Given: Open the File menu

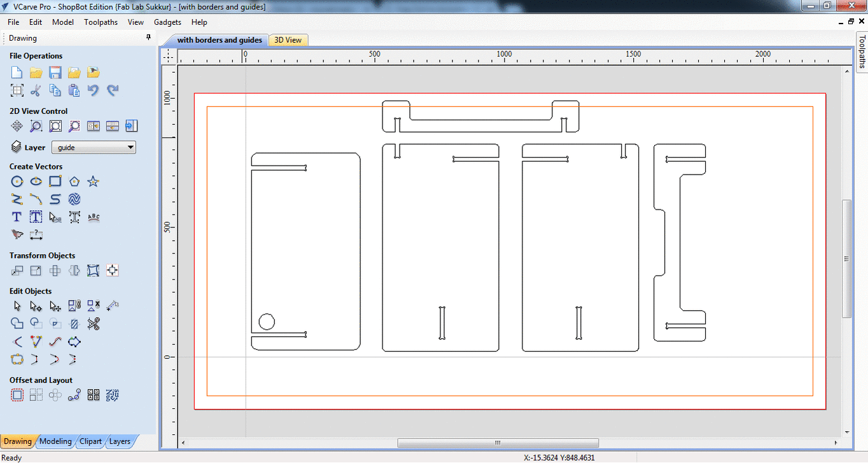Looking at the screenshot, I should pos(13,22).
